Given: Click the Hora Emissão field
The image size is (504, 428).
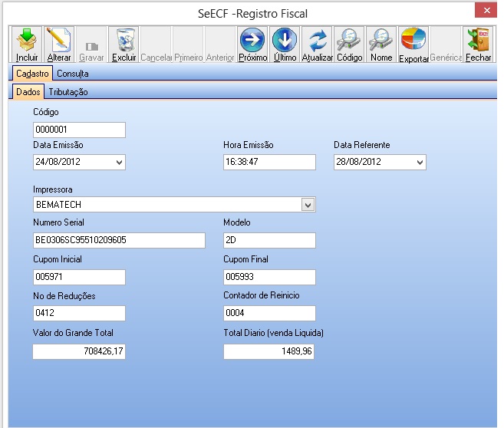Looking at the screenshot, I should 269,163.
